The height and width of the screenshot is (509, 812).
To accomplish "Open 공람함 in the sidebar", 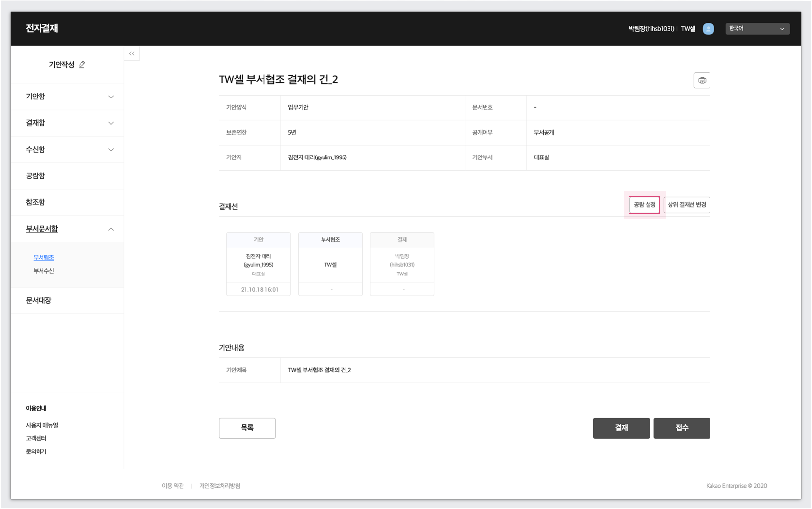I will 36,176.
